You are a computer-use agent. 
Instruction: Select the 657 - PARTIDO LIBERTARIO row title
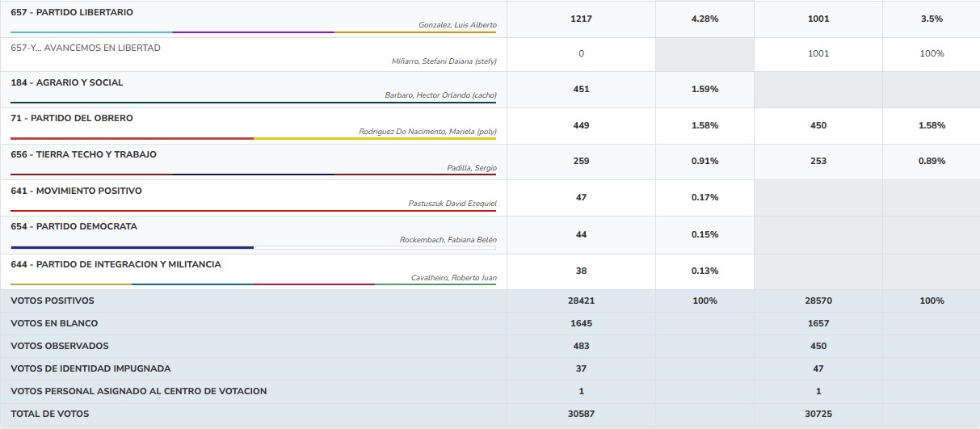tap(72, 13)
